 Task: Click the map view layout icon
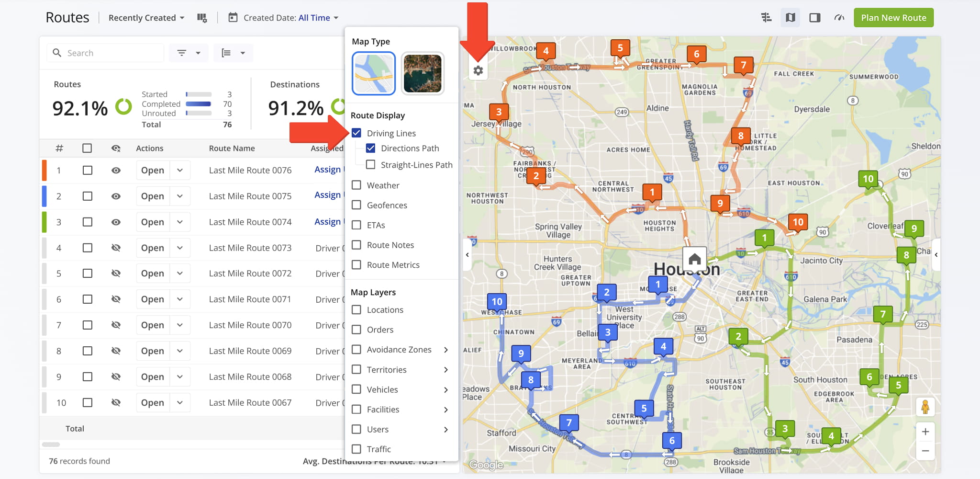(790, 18)
